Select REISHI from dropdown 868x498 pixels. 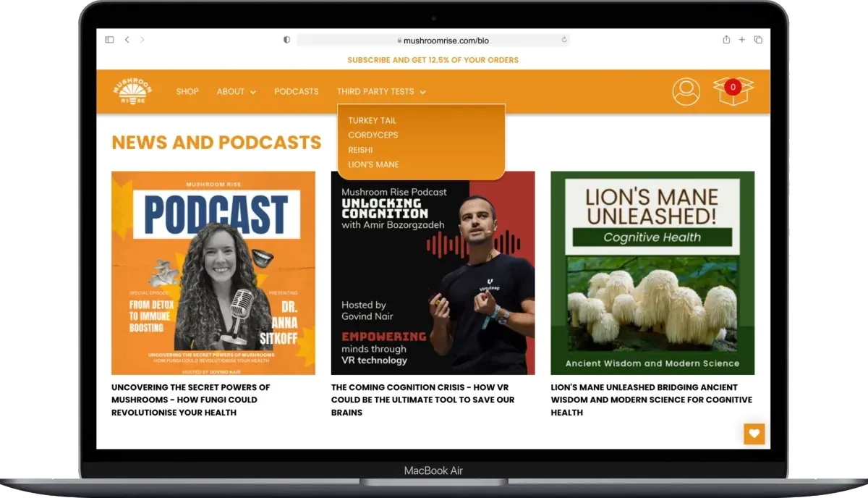coord(360,150)
